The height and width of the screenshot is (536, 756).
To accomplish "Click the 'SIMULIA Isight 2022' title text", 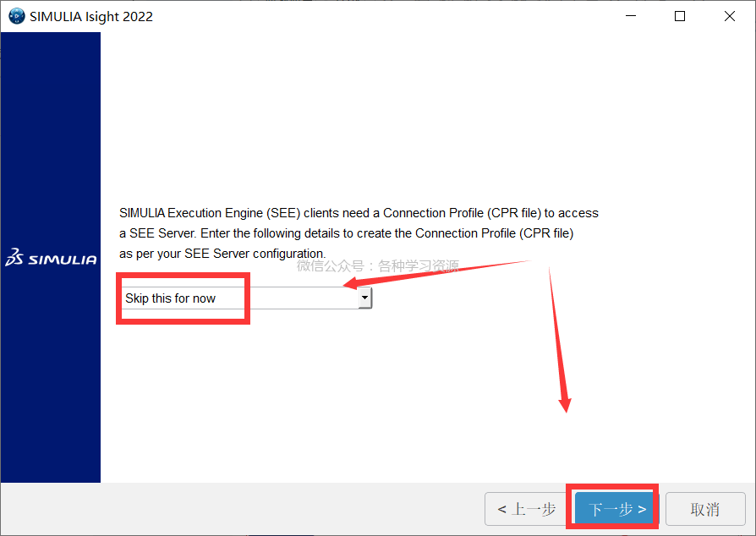I will 91,16.
